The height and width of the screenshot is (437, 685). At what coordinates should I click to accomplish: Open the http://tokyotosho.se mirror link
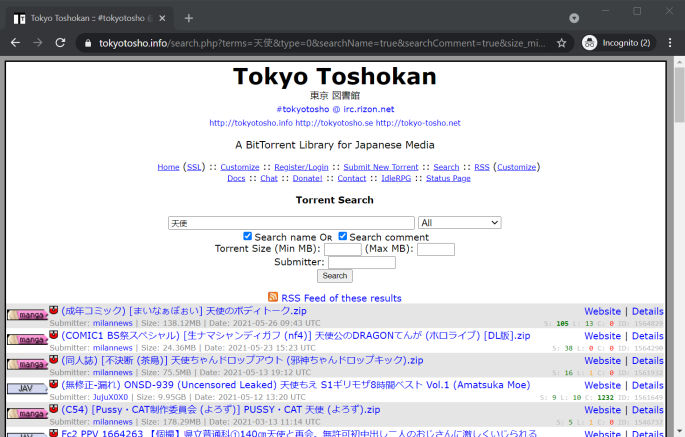[334, 123]
